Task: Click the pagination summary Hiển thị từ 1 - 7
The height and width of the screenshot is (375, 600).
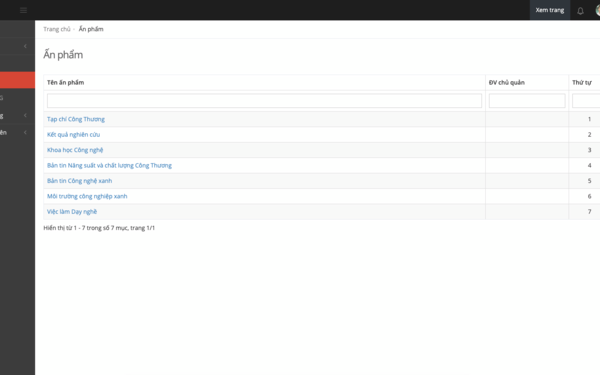Action: [99, 228]
